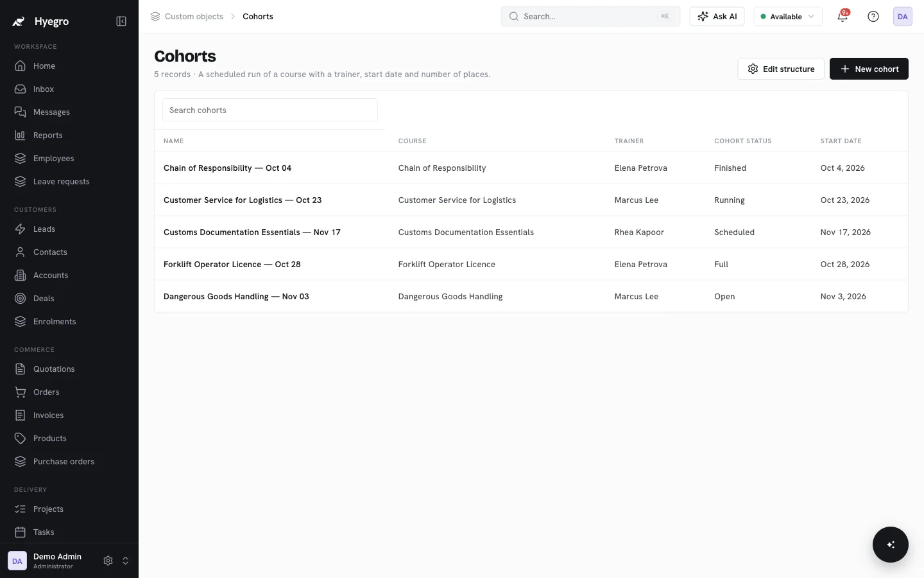Create a New cohort
Image resolution: width=924 pixels, height=578 pixels.
869,69
